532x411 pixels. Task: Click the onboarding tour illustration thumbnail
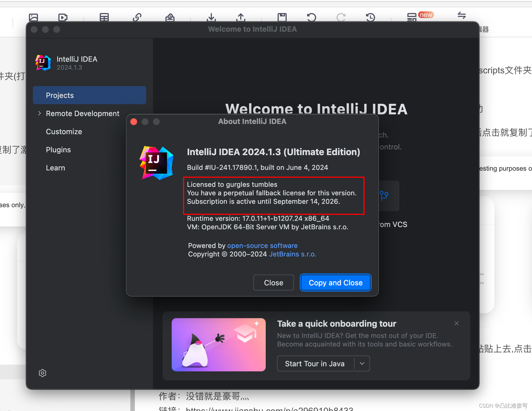coord(219,345)
